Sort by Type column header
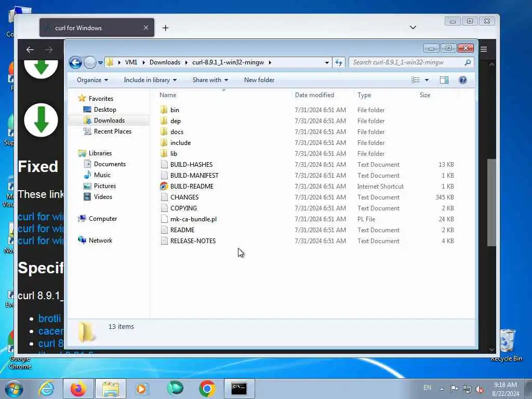This screenshot has width=532, height=399. (x=364, y=96)
